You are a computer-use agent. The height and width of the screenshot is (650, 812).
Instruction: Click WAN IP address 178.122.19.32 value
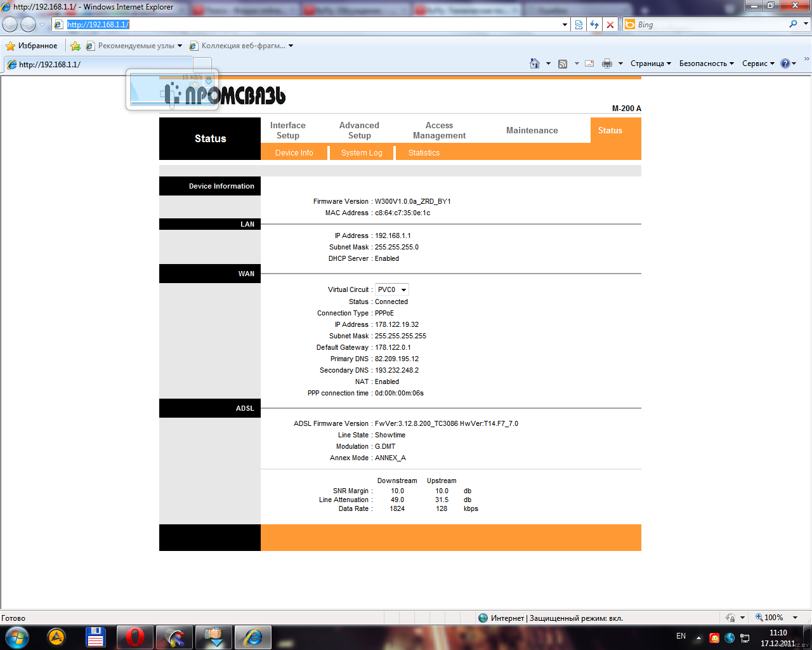396,324
